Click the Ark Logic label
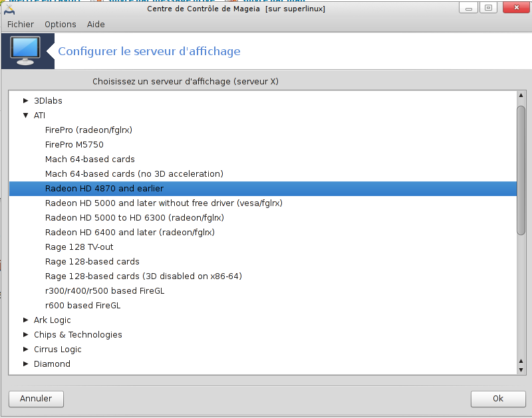This screenshot has height=418, width=532. click(53, 320)
